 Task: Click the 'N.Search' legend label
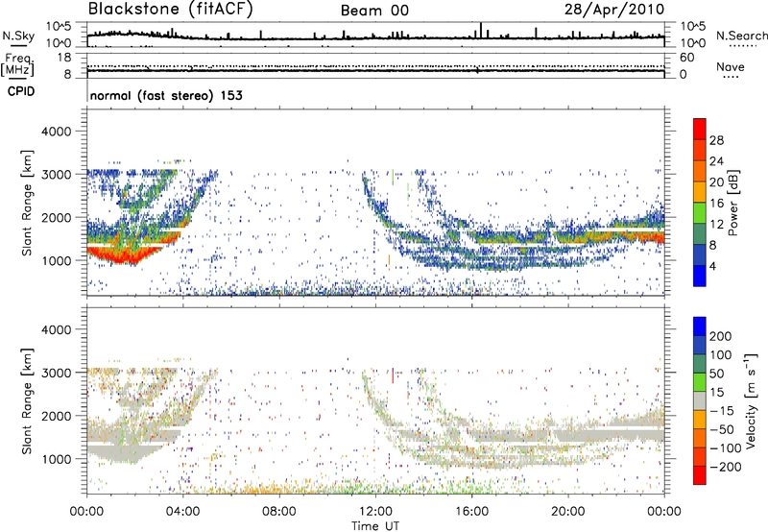(x=741, y=36)
